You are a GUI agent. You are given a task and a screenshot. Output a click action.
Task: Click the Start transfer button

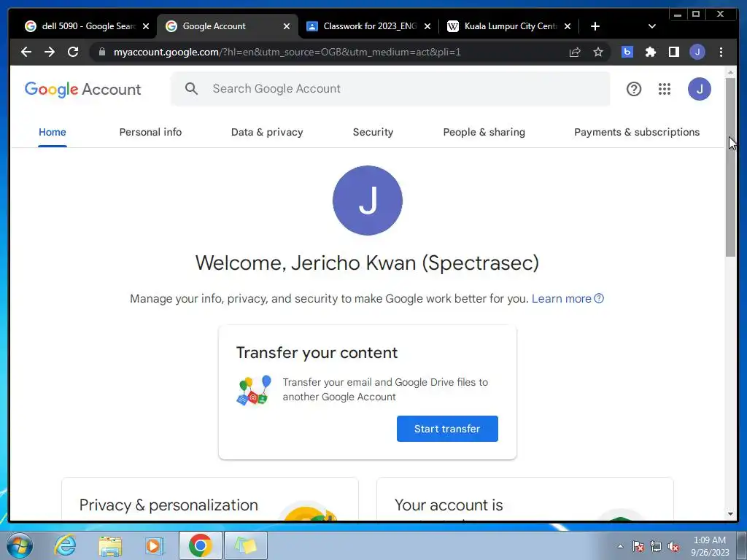447,429
